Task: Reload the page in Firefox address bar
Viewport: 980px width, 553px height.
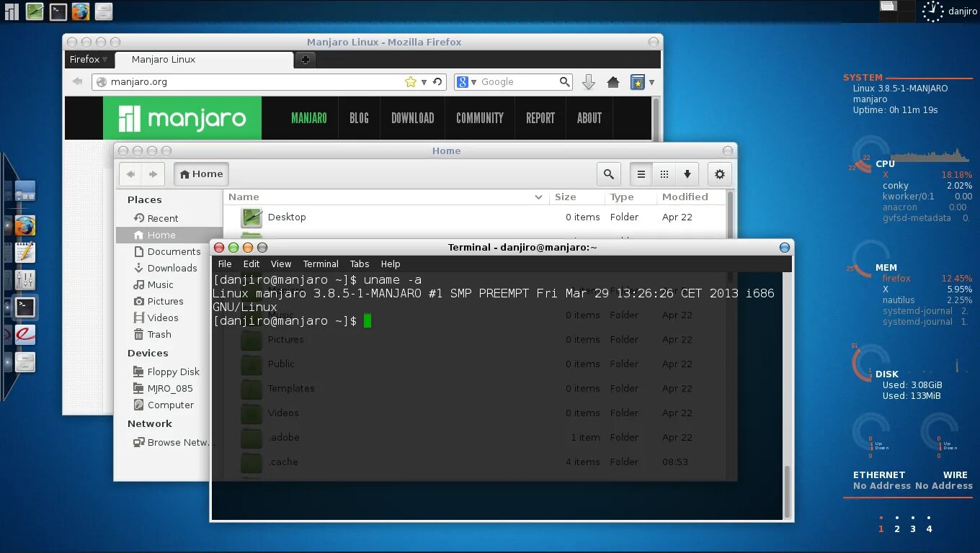Action: [437, 82]
